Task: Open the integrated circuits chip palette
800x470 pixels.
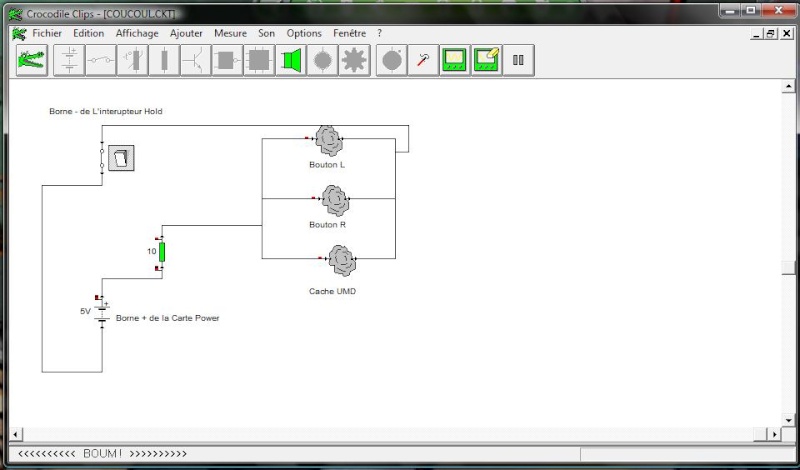Action: [x=259, y=60]
